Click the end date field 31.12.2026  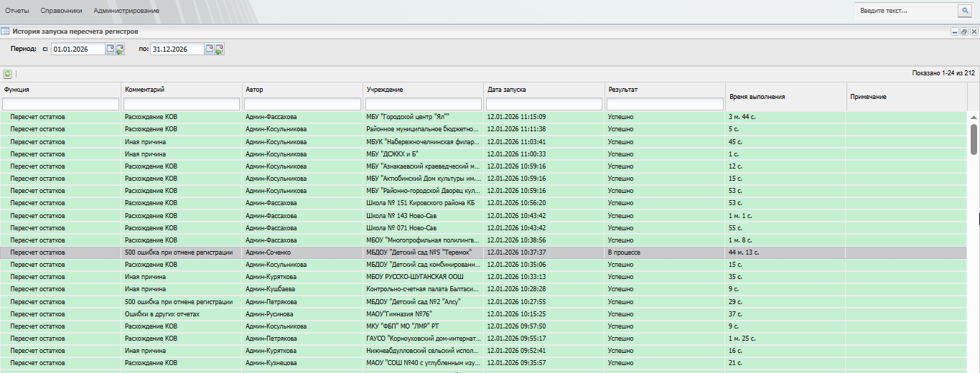pos(177,49)
